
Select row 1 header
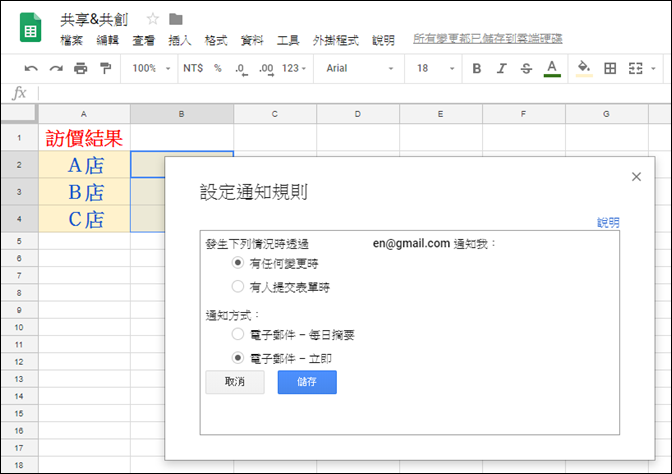[x=19, y=138]
